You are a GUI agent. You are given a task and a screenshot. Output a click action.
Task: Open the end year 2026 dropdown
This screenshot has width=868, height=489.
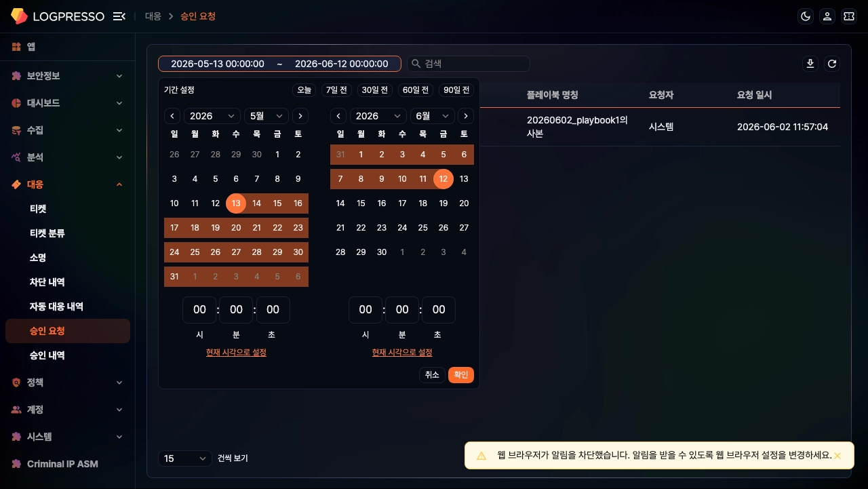[378, 116]
